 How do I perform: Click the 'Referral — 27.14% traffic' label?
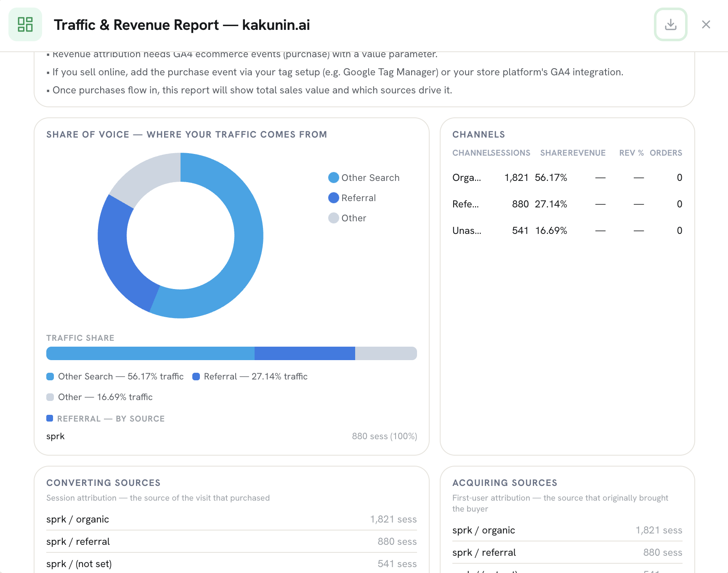pyautogui.click(x=255, y=377)
